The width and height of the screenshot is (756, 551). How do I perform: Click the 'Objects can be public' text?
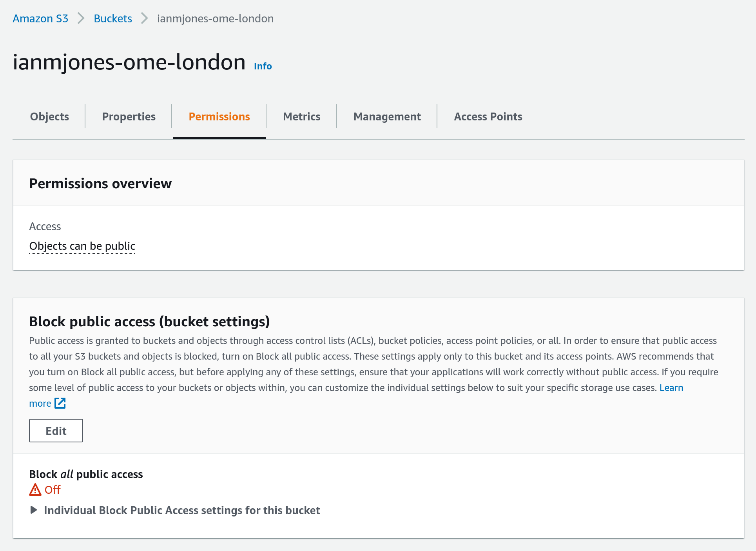(82, 246)
